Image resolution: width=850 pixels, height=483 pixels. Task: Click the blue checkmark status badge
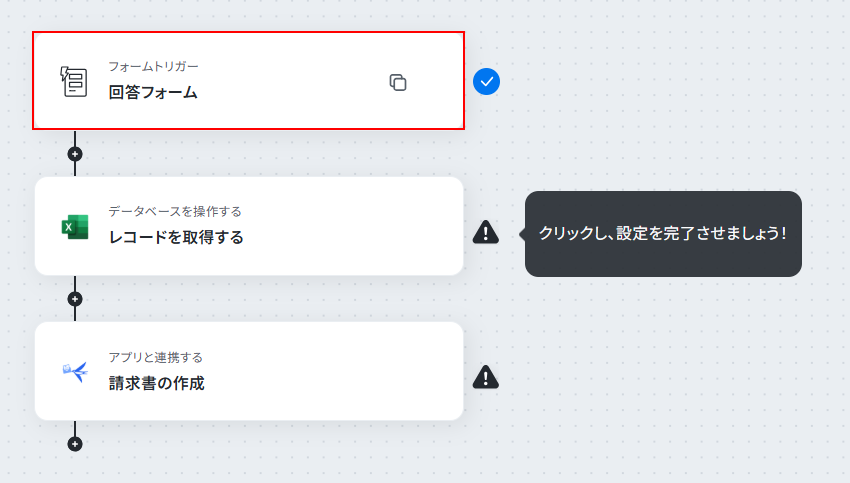pos(486,81)
